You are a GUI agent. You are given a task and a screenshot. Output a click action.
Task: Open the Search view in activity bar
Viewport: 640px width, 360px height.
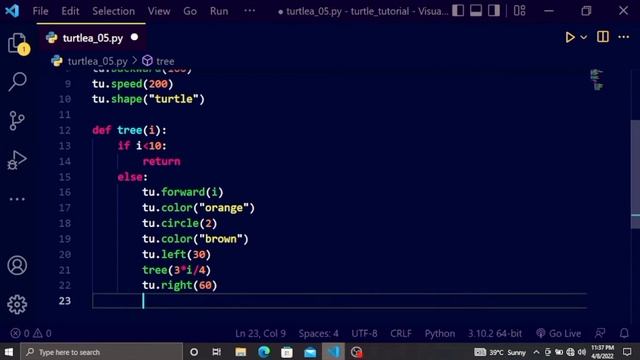pos(17,81)
